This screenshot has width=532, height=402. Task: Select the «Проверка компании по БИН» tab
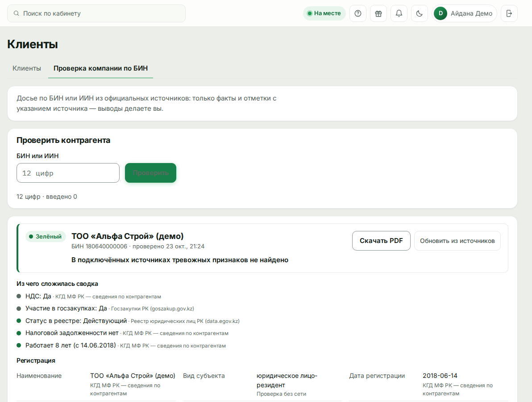(x=100, y=68)
